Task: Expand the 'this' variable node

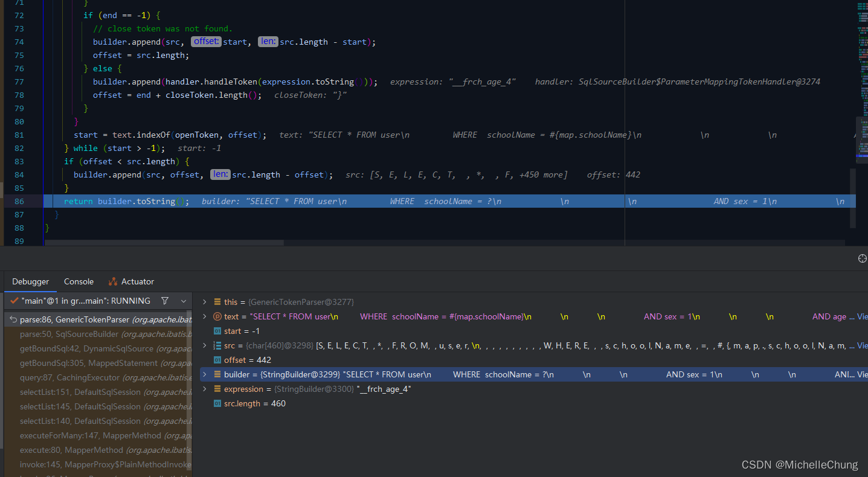Action: [x=204, y=302]
